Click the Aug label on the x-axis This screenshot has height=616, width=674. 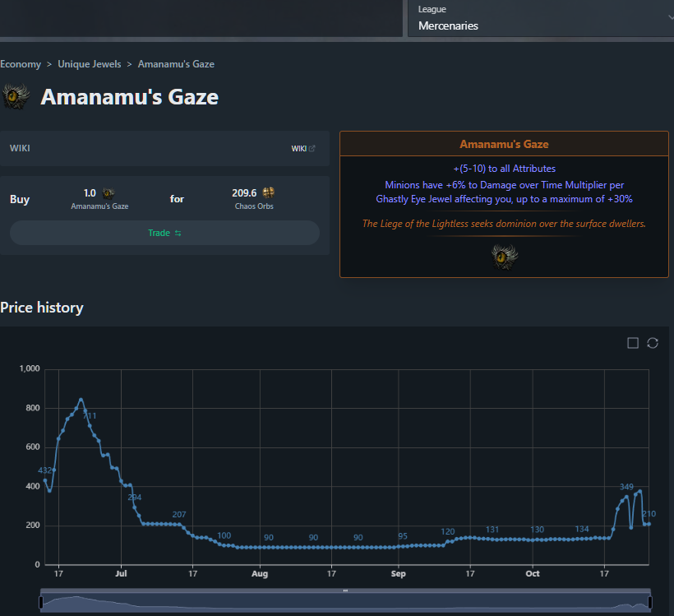pos(260,573)
